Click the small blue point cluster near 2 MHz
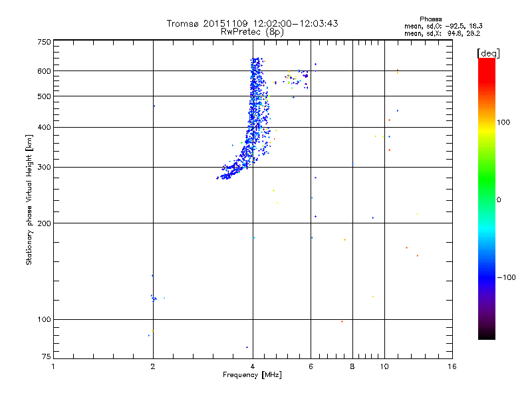The image size is (532, 399). pos(154,298)
